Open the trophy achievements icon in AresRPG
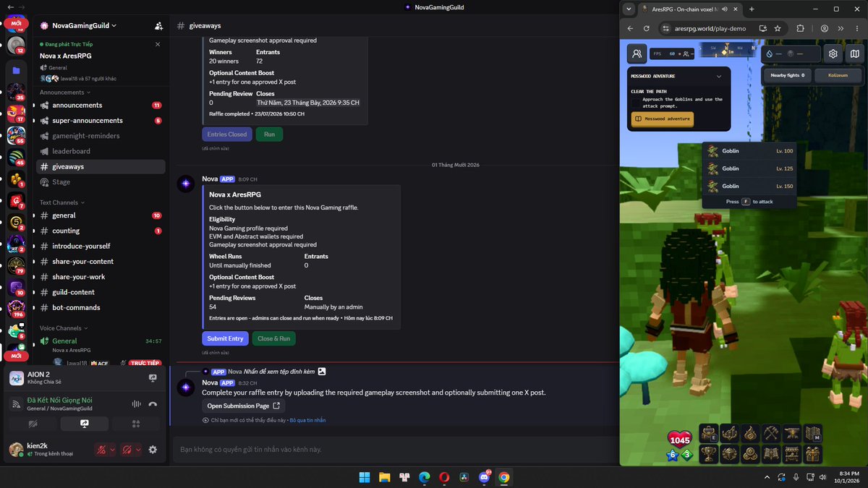868x488 pixels. pos(709,454)
